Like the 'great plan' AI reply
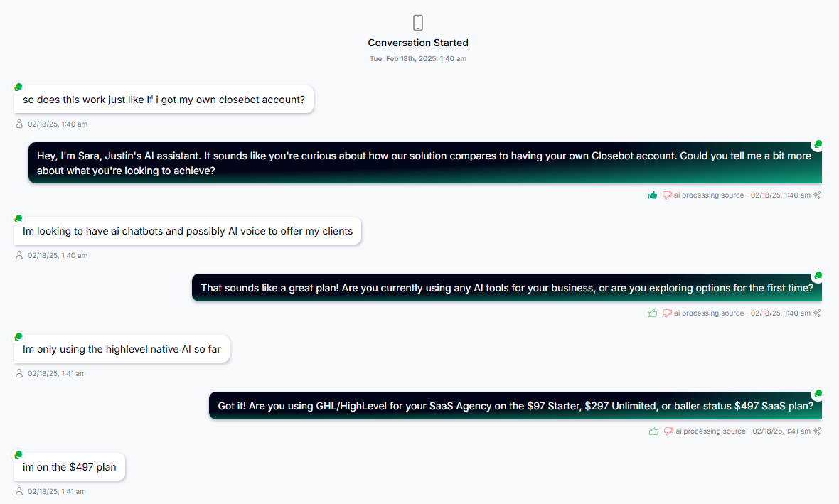Screen dimensions: 839x504 652,313
